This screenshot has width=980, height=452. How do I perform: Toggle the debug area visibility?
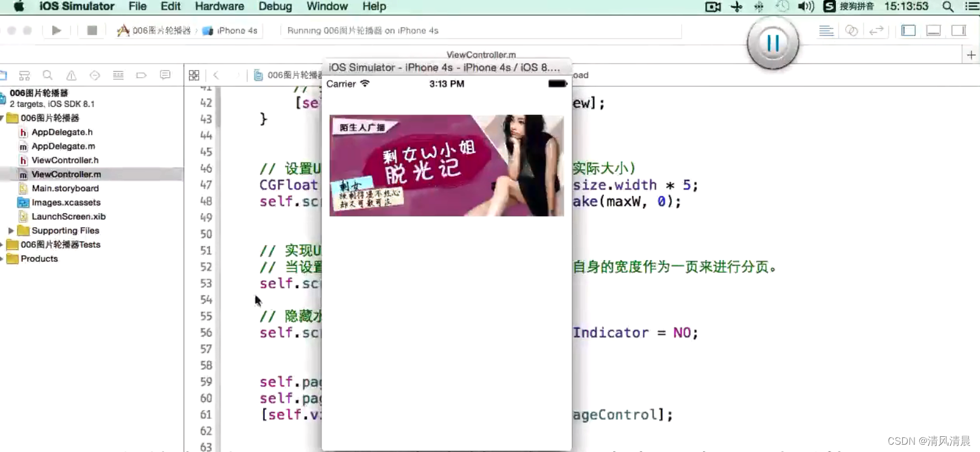(x=934, y=30)
